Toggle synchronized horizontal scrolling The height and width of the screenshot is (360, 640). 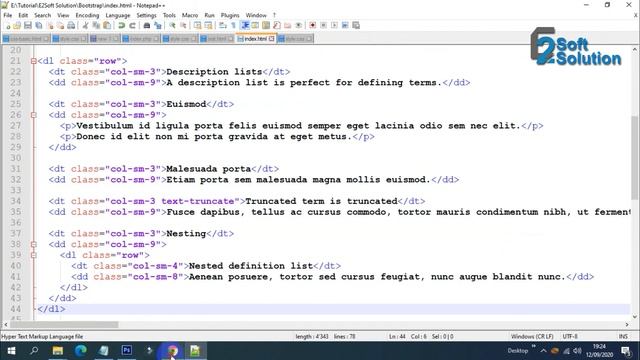tap(208, 25)
